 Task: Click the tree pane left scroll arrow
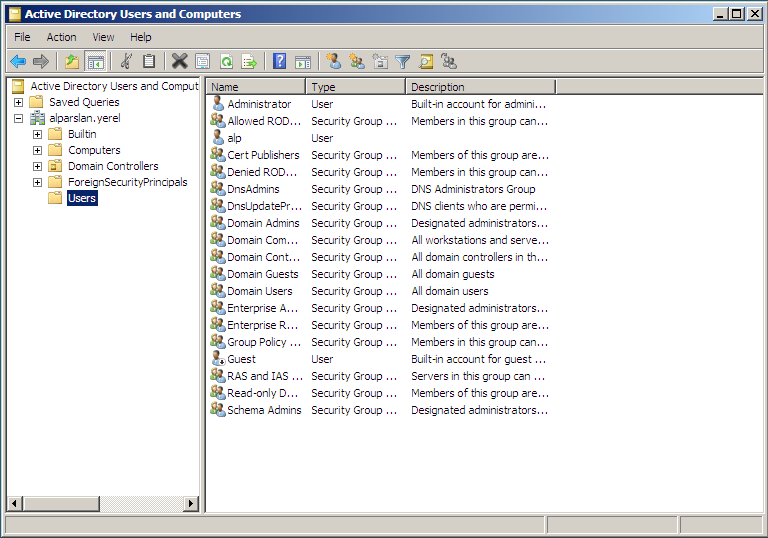[14, 503]
